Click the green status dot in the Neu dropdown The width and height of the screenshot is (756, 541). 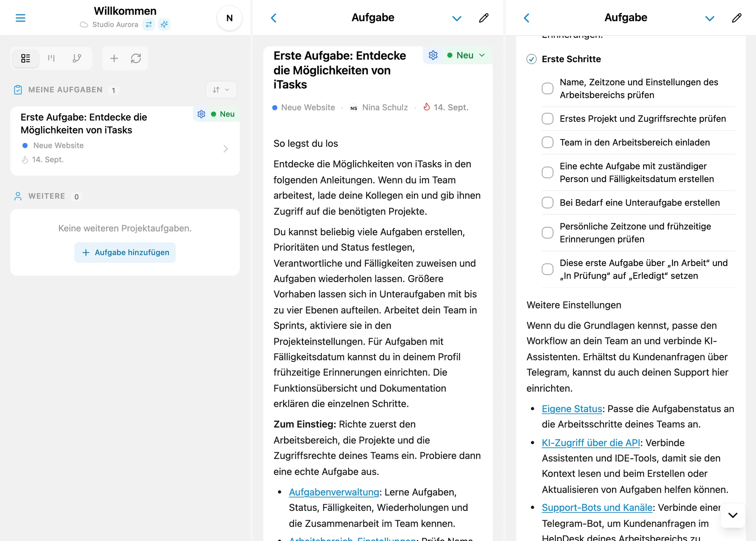pyautogui.click(x=450, y=55)
